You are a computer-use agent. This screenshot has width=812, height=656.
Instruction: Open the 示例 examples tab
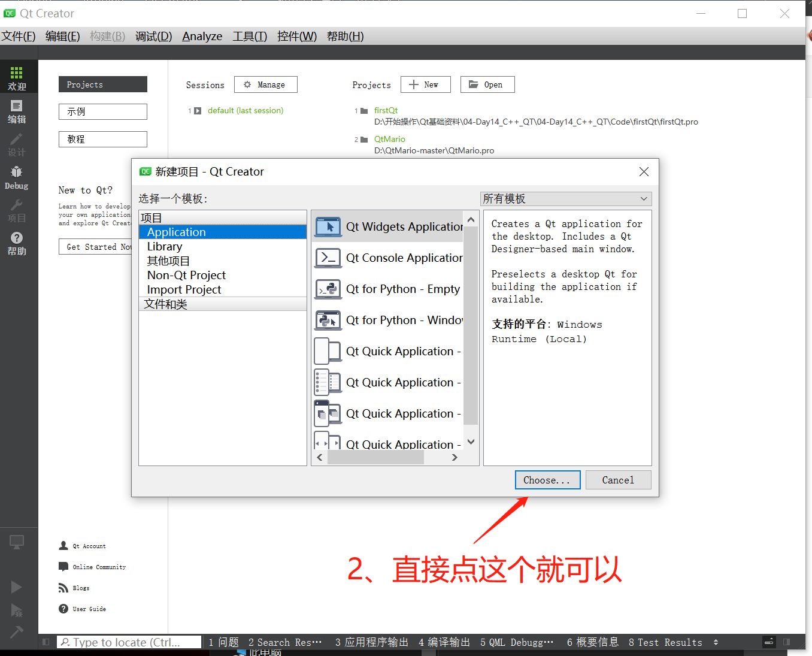click(x=103, y=111)
